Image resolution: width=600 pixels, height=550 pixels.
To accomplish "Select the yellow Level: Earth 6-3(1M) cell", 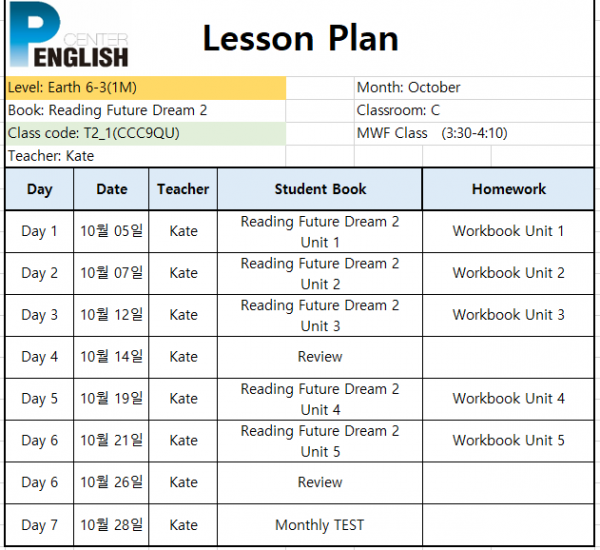I will point(145,88).
